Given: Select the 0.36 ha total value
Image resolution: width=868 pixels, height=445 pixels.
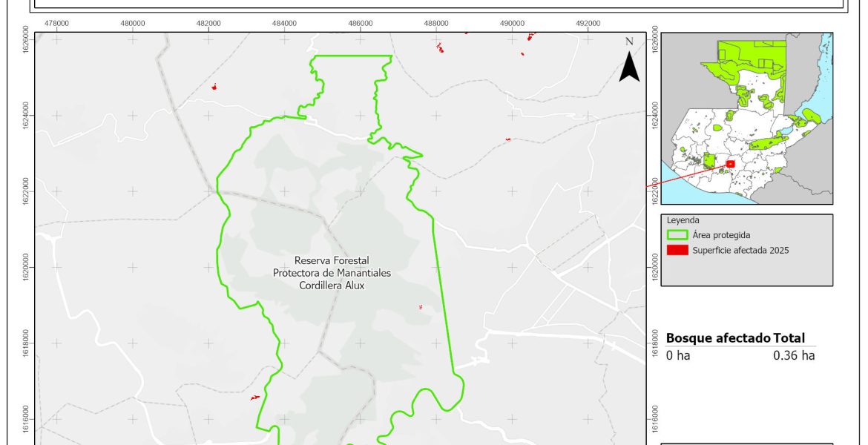Looking at the screenshot, I should coord(794,355).
